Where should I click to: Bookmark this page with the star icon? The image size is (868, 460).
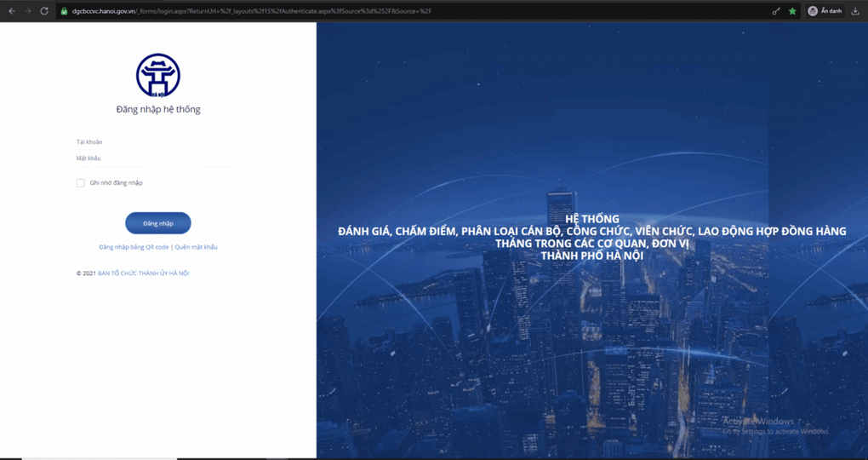click(x=792, y=11)
